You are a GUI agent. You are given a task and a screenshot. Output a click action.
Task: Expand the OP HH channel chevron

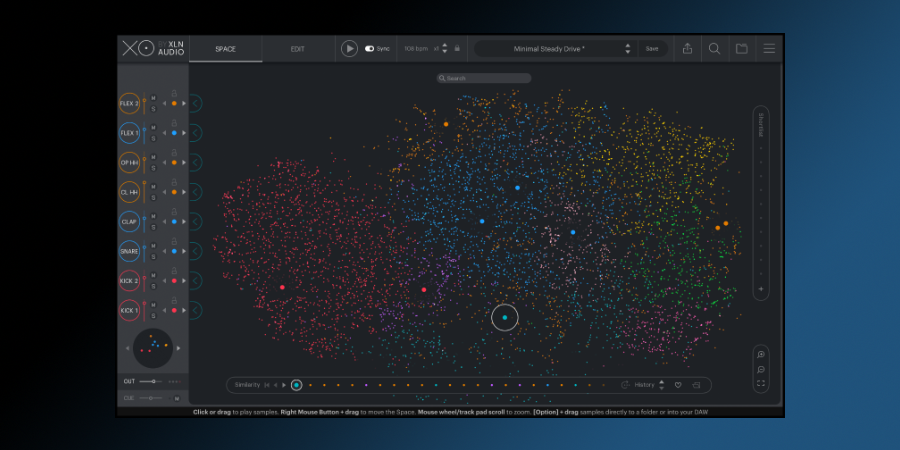tap(195, 162)
